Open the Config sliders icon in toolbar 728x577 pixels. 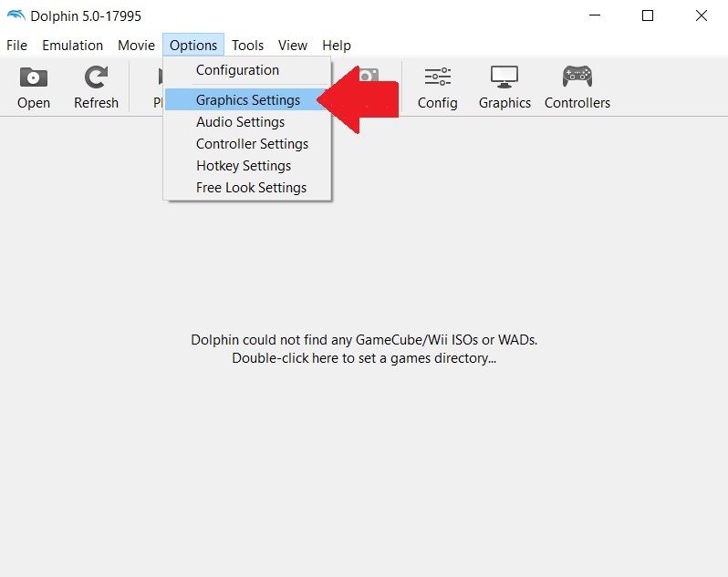tap(437, 78)
